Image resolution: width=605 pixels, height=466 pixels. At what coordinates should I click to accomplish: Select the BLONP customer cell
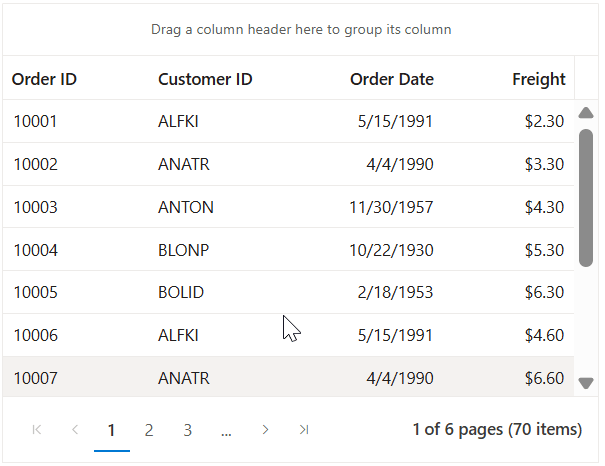tap(184, 250)
